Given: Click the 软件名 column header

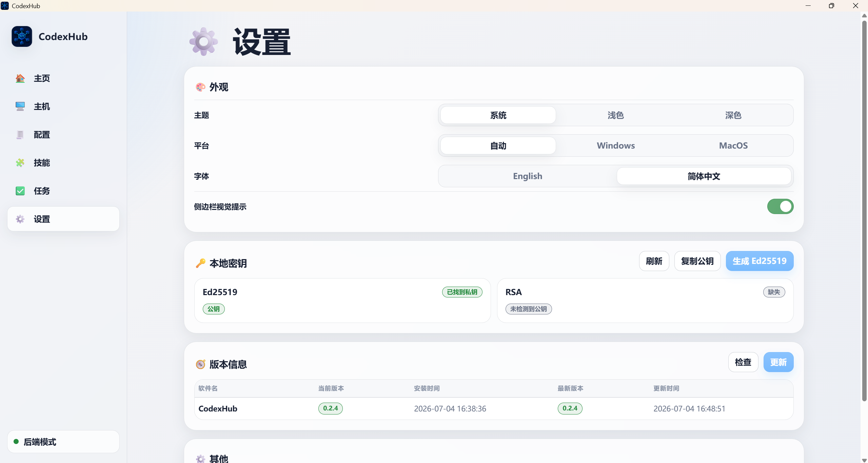Looking at the screenshot, I should tap(208, 388).
